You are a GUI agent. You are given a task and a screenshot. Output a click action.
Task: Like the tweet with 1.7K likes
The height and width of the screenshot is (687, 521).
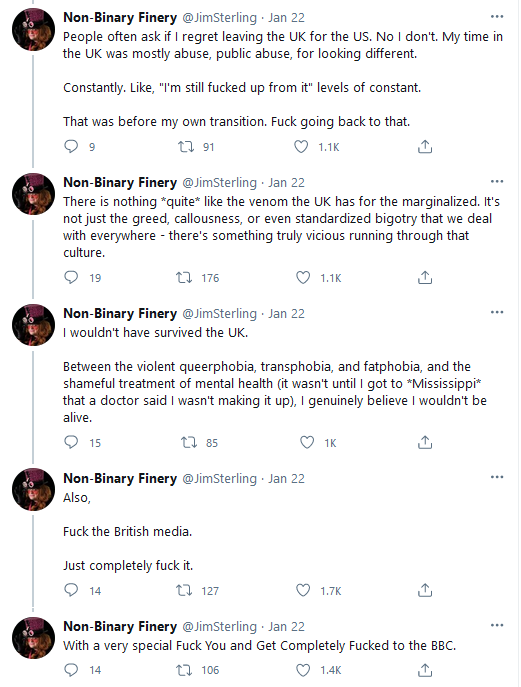pyautogui.click(x=303, y=590)
